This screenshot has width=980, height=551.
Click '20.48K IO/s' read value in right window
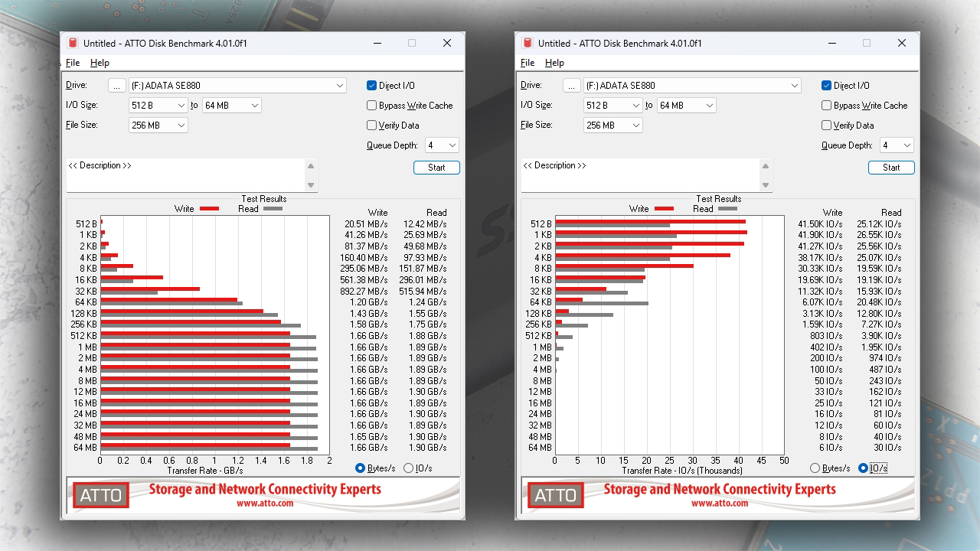point(879,302)
